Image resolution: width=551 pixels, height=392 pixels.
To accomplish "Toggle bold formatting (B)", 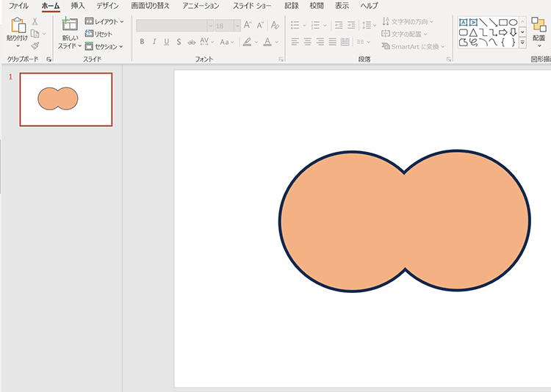I will pyautogui.click(x=143, y=42).
